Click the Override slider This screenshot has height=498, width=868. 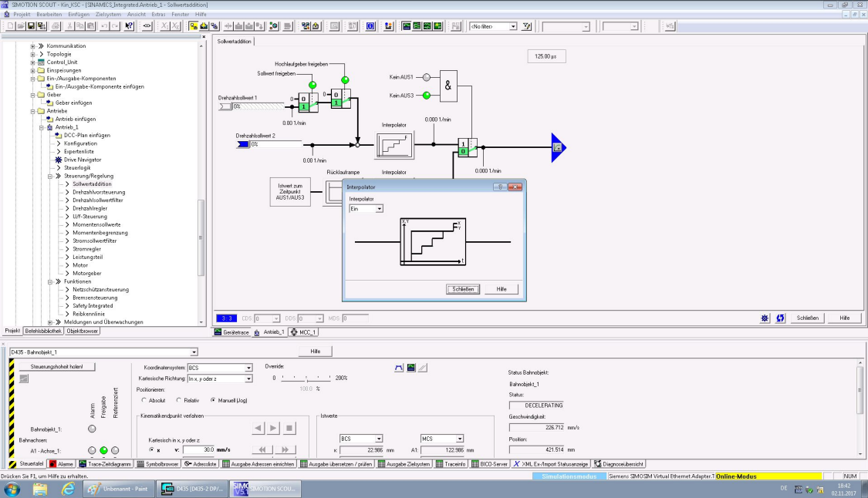(306, 378)
